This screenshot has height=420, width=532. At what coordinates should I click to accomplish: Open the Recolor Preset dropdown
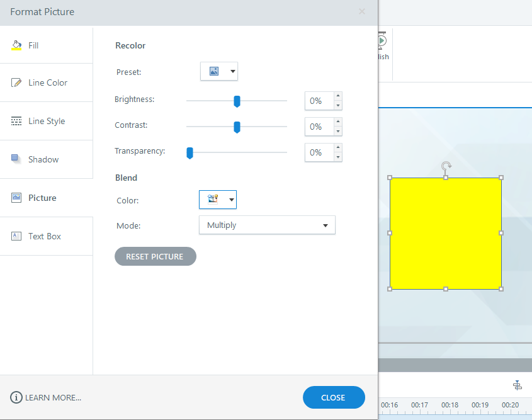219,71
